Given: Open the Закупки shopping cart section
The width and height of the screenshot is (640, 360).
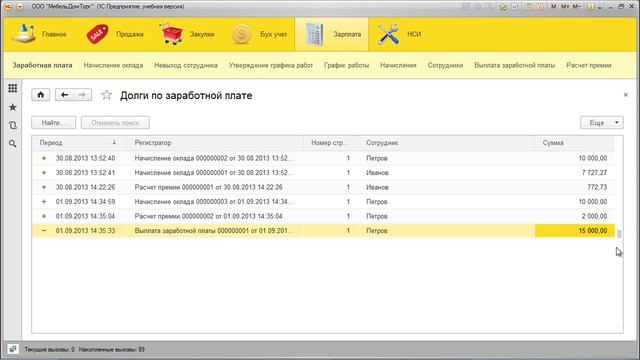Looking at the screenshot, I should click(x=188, y=34).
